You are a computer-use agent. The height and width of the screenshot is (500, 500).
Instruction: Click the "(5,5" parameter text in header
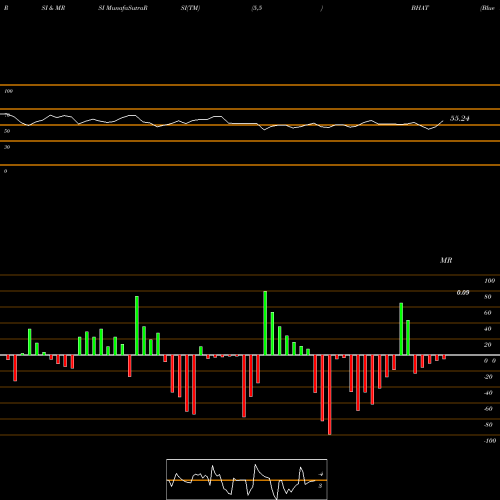pyautogui.click(x=257, y=8)
